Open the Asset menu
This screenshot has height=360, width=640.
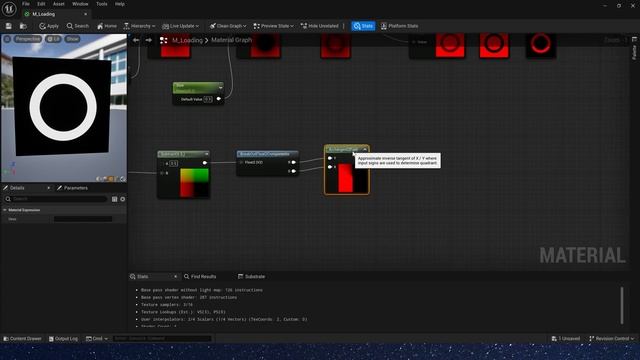click(59, 4)
